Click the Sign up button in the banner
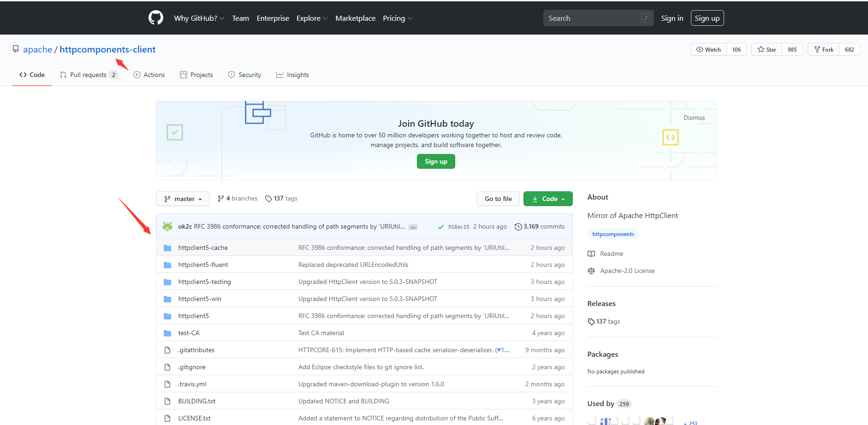Image resolution: width=868 pixels, height=425 pixels. [435, 161]
